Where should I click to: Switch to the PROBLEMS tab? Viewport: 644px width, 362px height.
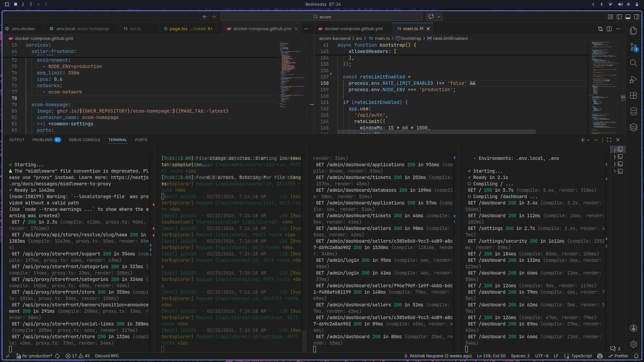point(42,140)
